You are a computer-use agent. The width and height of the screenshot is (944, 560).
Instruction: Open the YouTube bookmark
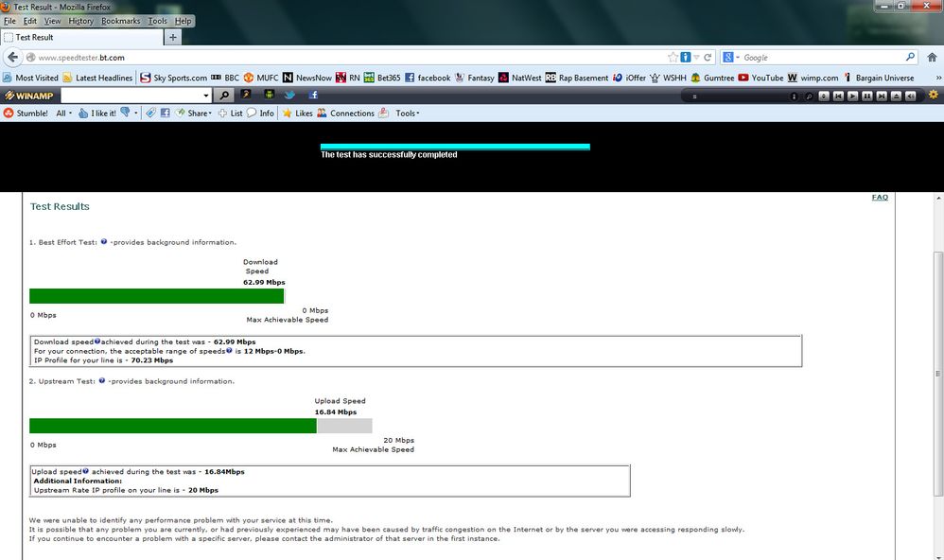pyautogui.click(x=760, y=78)
